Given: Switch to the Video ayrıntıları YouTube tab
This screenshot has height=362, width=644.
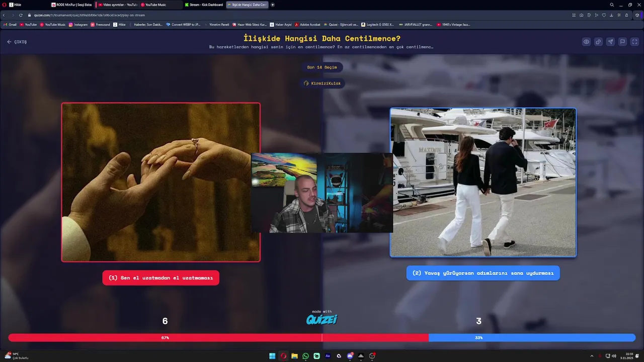Looking at the screenshot, I should point(117,5).
